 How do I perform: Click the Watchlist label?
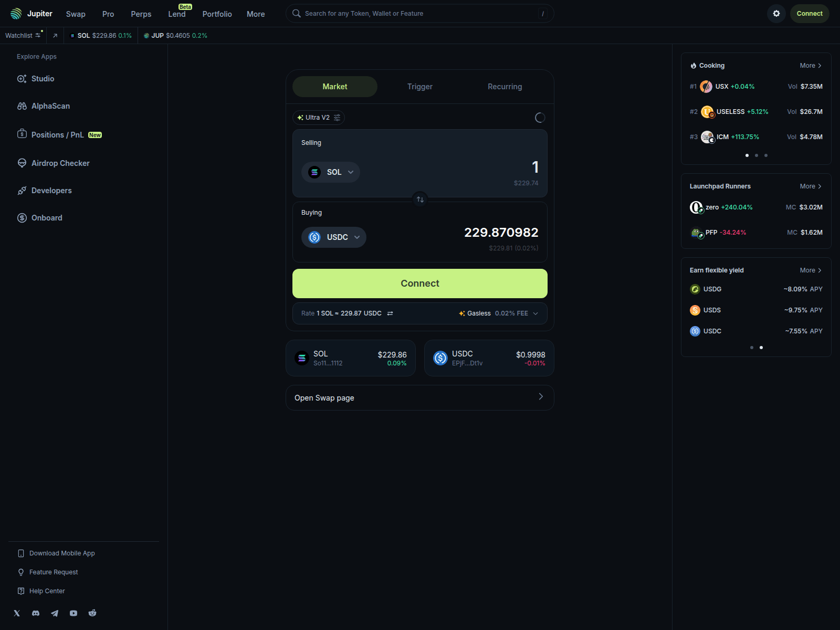click(19, 36)
